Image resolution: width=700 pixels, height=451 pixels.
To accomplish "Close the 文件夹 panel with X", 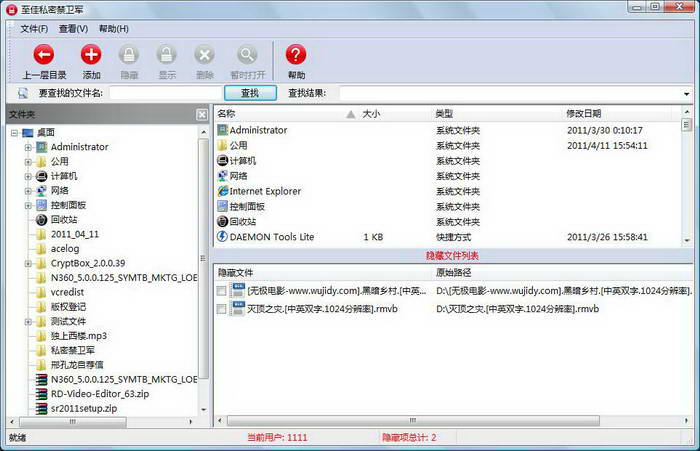I will pyautogui.click(x=201, y=115).
